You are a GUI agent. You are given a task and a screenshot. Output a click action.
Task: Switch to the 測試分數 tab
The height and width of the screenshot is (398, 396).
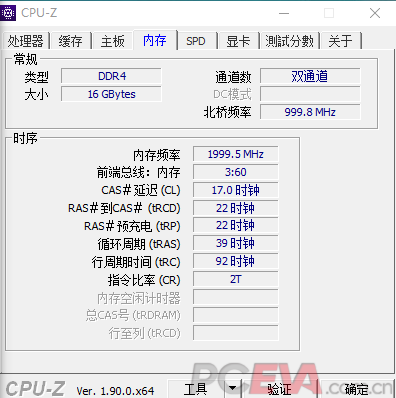click(x=289, y=41)
